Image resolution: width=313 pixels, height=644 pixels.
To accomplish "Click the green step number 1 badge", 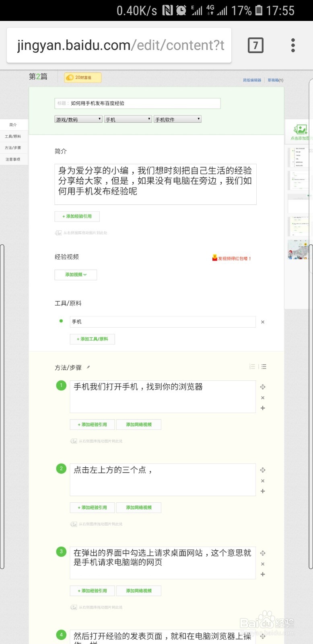I will click(61, 386).
